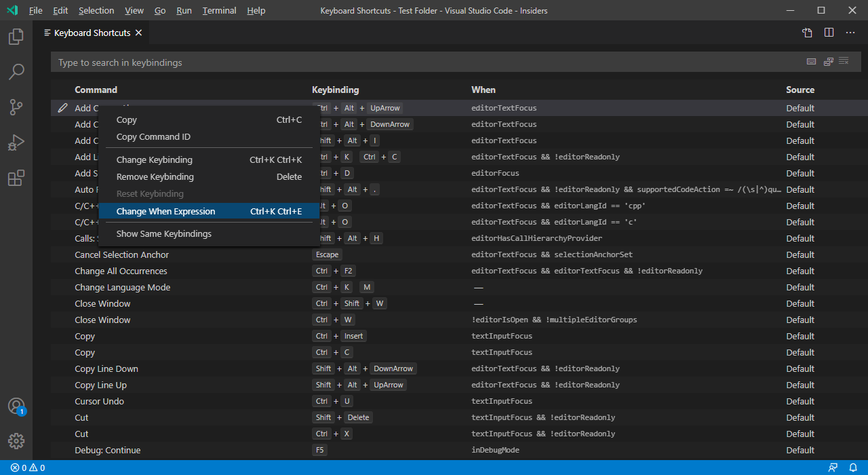The image size is (868, 475).
Task: Click the editorHasCallHierarchyProvider when expression
Action: click(x=537, y=238)
